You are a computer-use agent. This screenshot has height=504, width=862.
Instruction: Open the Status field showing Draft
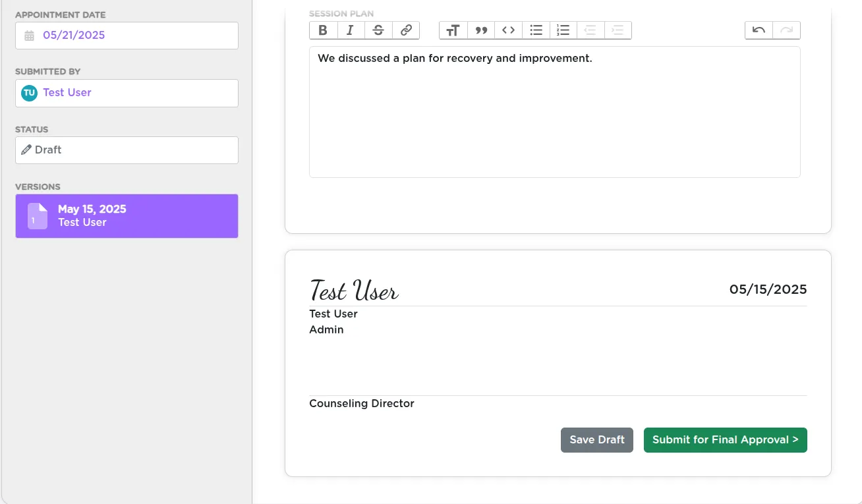(x=127, y=150)
